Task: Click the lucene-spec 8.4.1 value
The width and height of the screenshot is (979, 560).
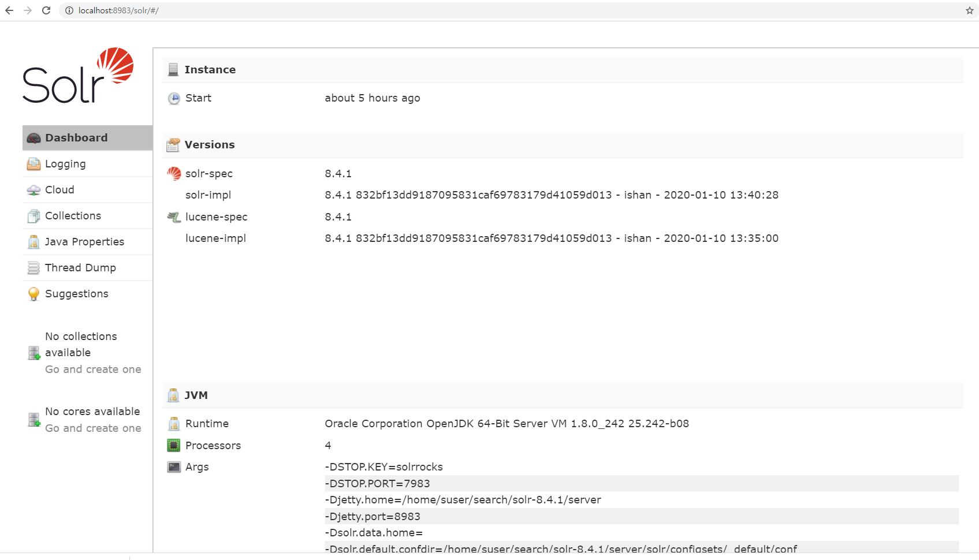Action: (x=338, y=217)
